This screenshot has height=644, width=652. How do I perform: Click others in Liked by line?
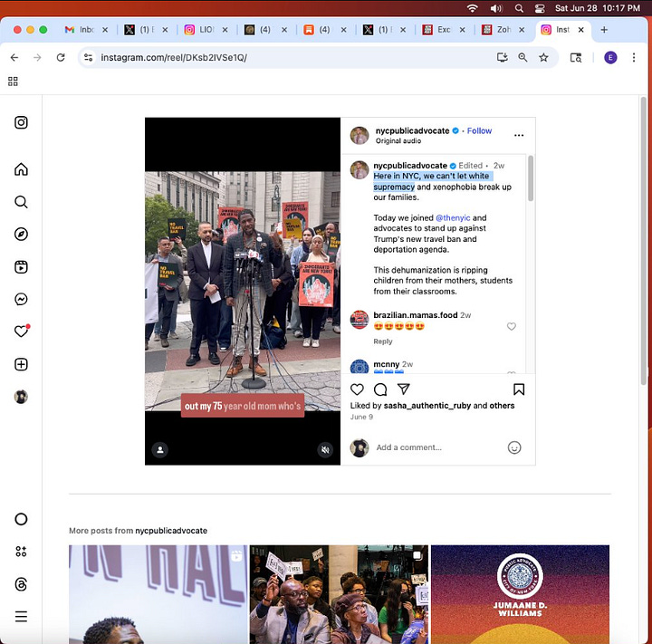502,406
